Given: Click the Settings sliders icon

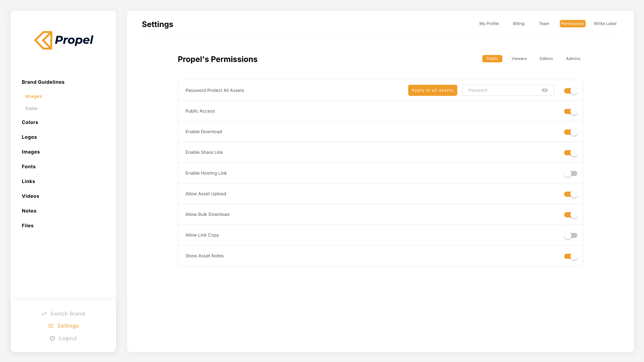Looking at the screenshot, I should point(51,326).
